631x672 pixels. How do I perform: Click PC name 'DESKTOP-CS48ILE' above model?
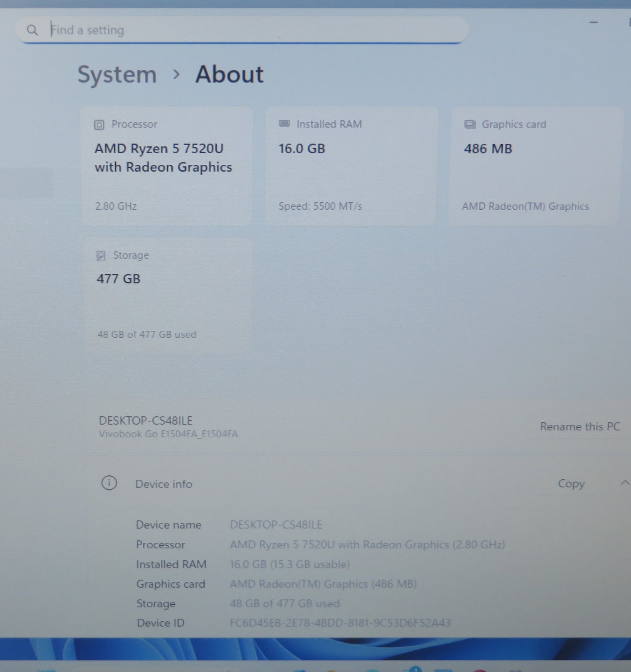[x=146, y=420]
